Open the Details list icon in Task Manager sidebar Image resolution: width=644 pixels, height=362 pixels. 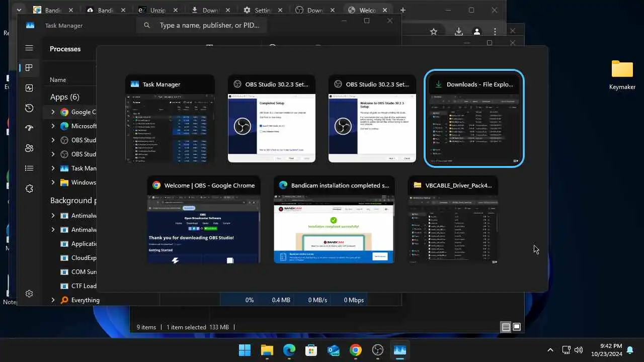29,168
